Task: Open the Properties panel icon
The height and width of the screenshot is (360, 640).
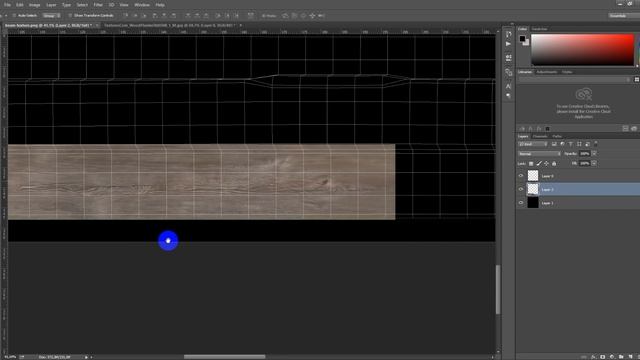Action: [508, 58]
